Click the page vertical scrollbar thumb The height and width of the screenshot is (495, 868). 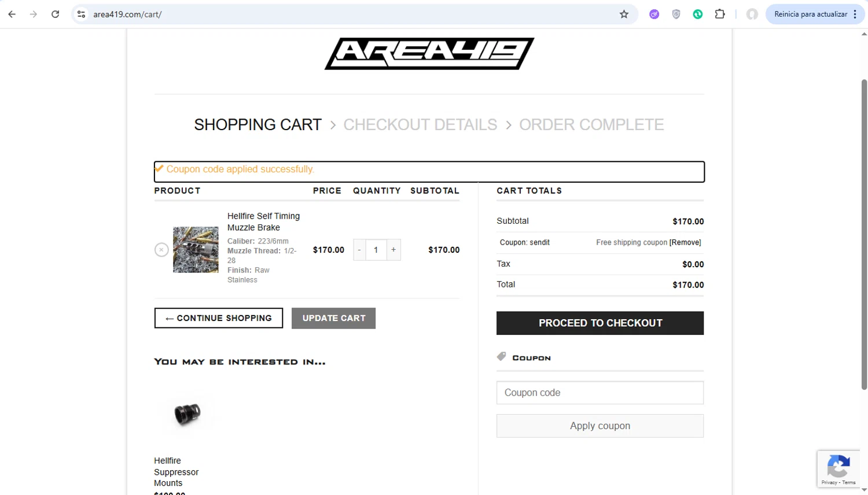coord(864,234)
